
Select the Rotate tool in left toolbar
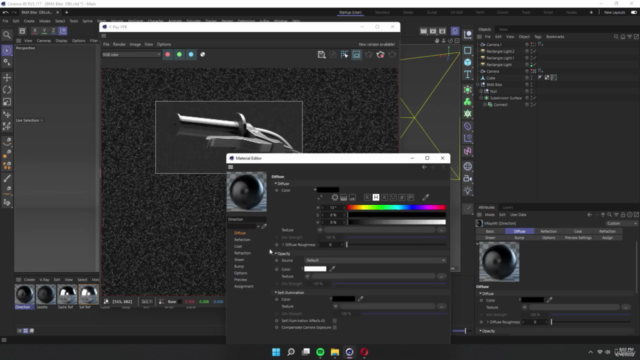[x=7, y=90]
